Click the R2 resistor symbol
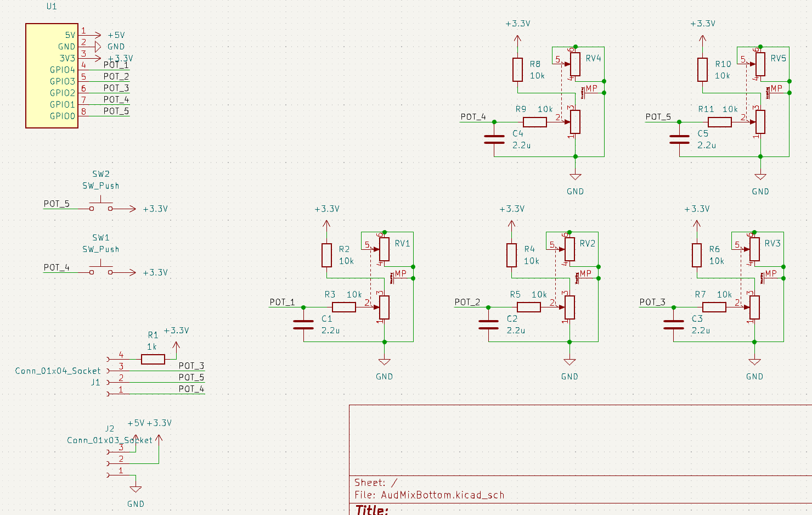 coord(326,255)
